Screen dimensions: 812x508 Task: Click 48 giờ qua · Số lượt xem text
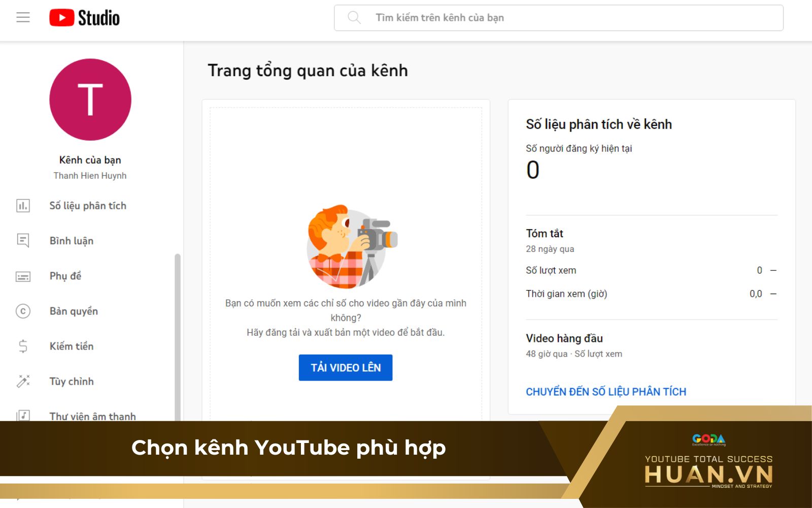574,354
